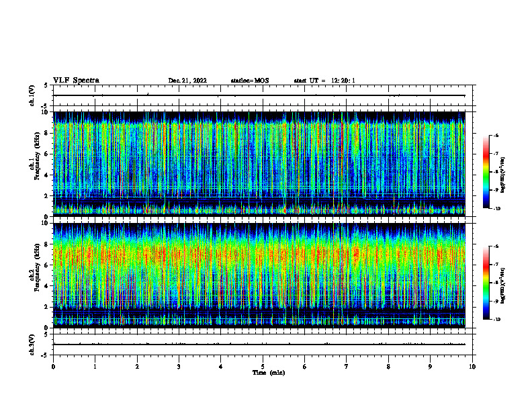
Task: Click the "4" kHz tick of ch.1 spectrogram
Action: 47,175
